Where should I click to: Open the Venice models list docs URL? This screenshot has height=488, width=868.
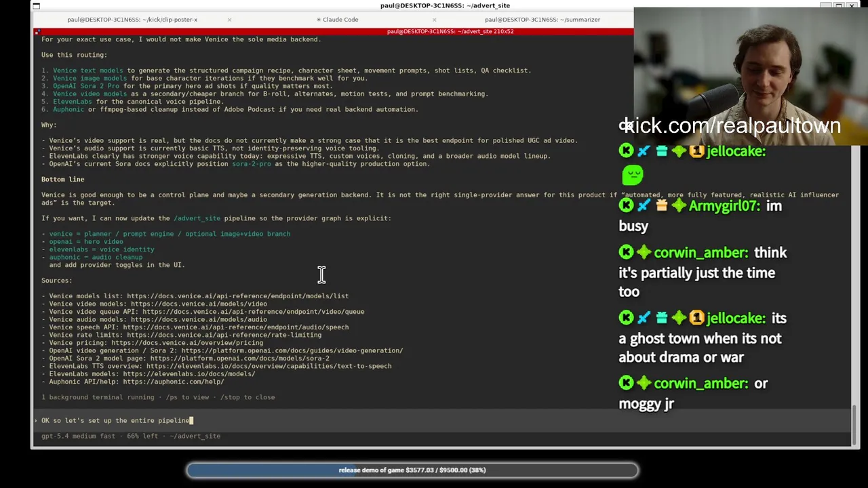tap(237, 296)
